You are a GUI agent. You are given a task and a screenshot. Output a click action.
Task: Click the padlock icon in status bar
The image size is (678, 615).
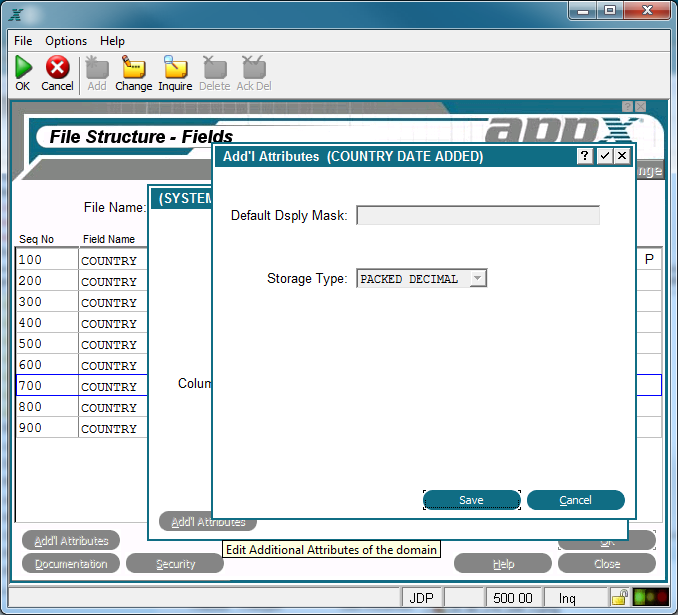pyautogui.click(x=620, y=598)
